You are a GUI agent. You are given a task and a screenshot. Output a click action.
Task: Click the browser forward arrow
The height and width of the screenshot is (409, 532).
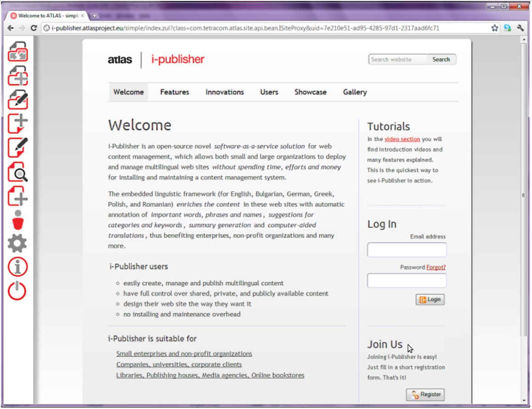click(22, 28)
